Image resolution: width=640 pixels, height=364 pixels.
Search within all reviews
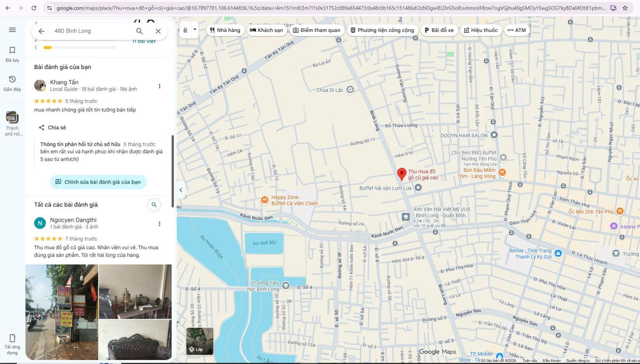[x=154, y=205]
